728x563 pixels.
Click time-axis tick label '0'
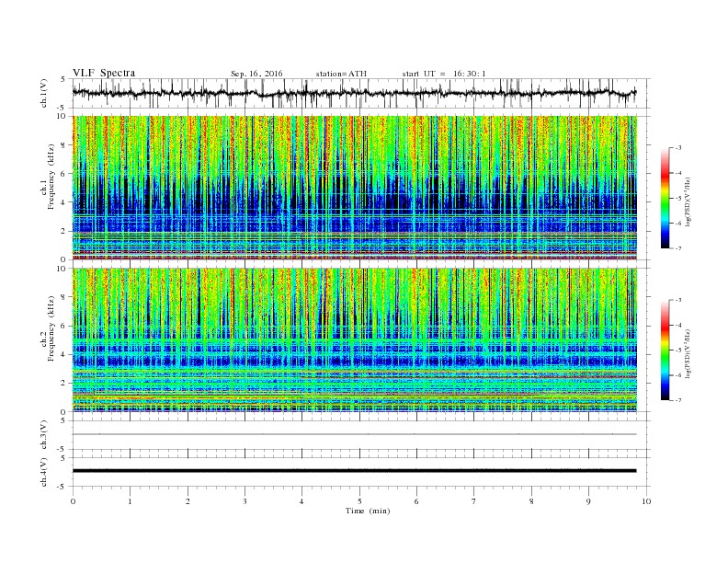coord(73,501)
